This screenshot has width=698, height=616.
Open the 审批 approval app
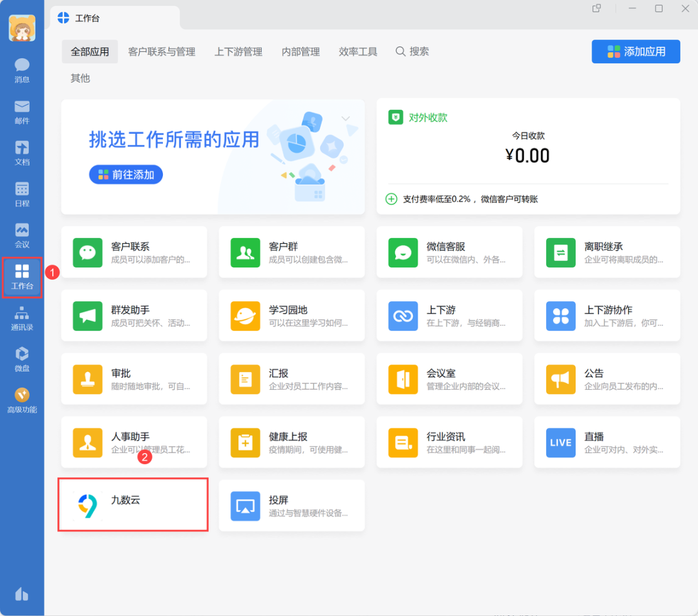click(134, 379)
